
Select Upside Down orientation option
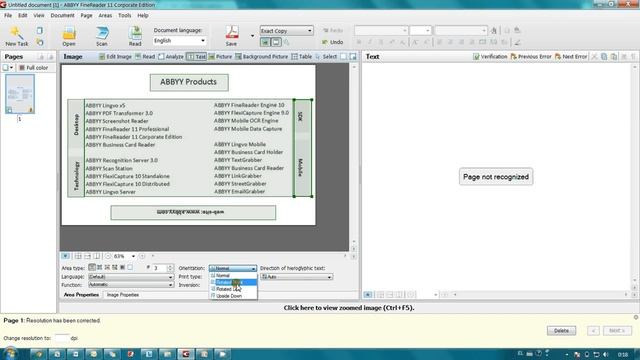point(233,296)
